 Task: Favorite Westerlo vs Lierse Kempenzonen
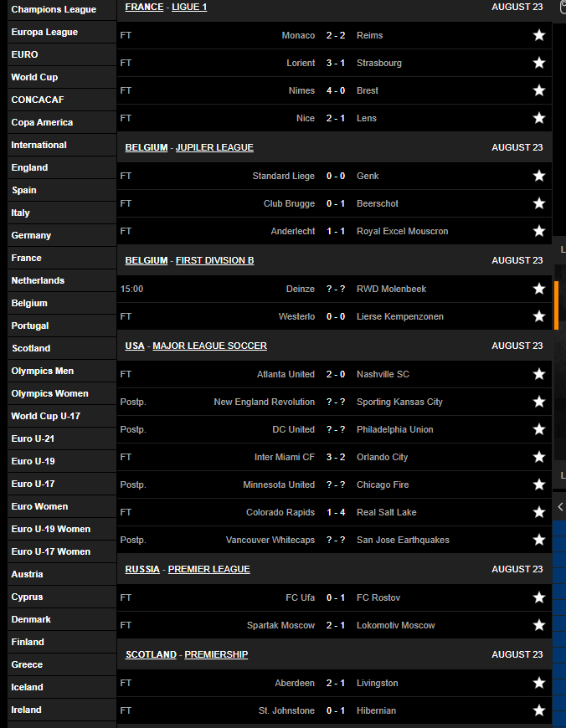[539, 316]
